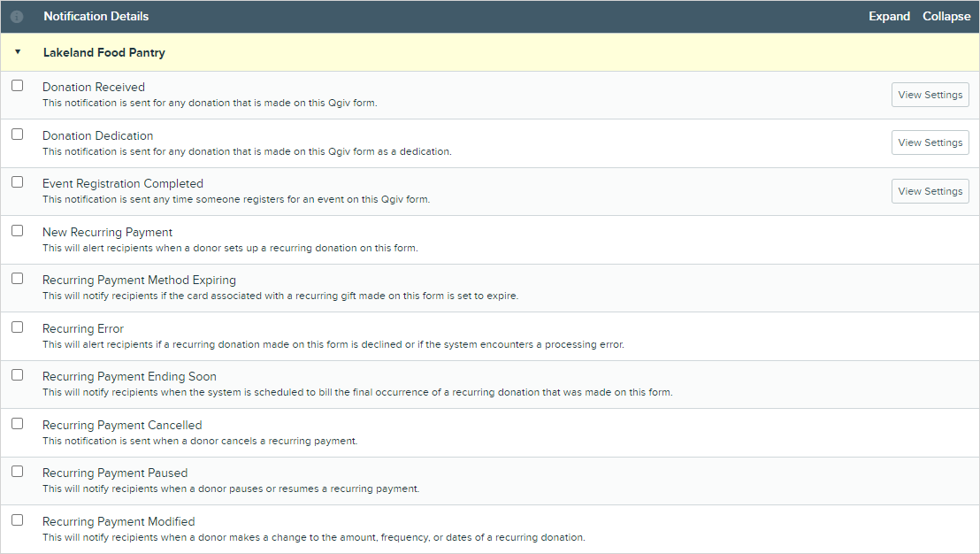Image resolution: width=980 pixels, height=554 pixels.
Task: Click the Recurring Error title text
Action: pyautogui.click(x=83, y=328)
